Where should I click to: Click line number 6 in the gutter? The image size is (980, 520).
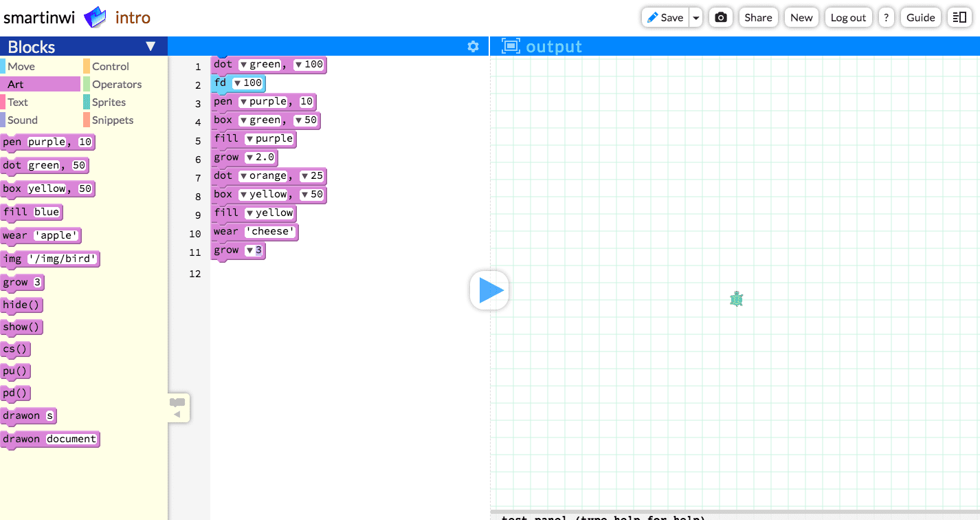[x=198, y=159]
